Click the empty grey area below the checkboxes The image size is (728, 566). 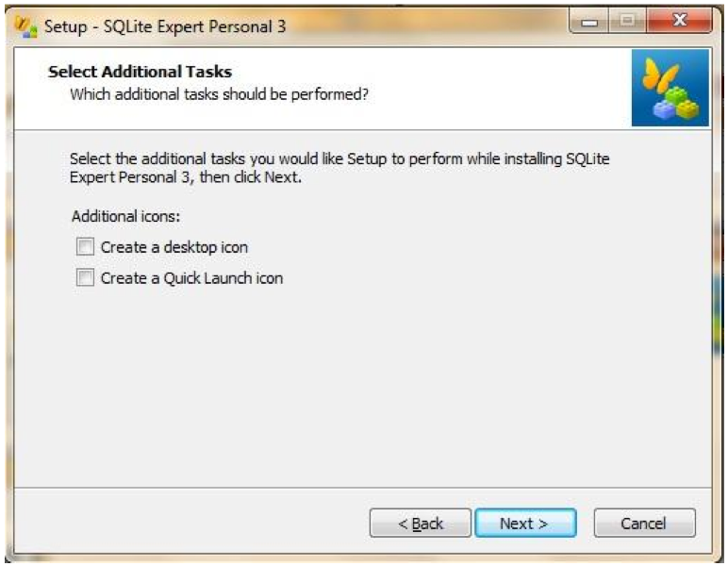click(x=362, y=386)
